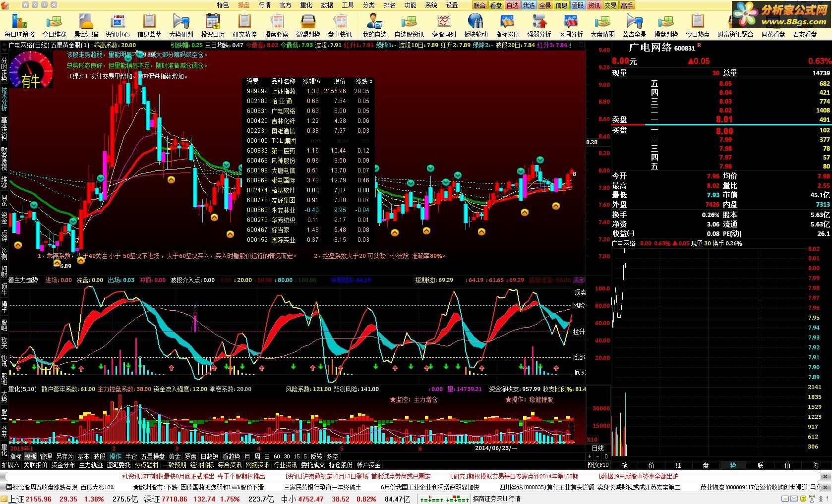Open 板块轮动 globe icon
The image size is (832, 504).
point(475,26)
